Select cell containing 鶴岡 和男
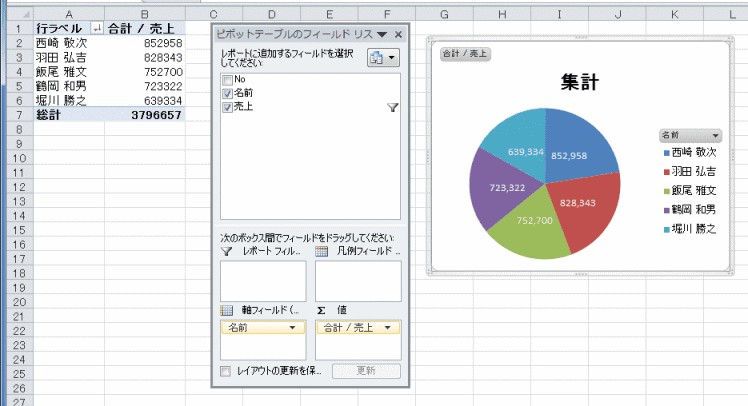The width and height of the screenshot is (748, 406). [69, 86]
